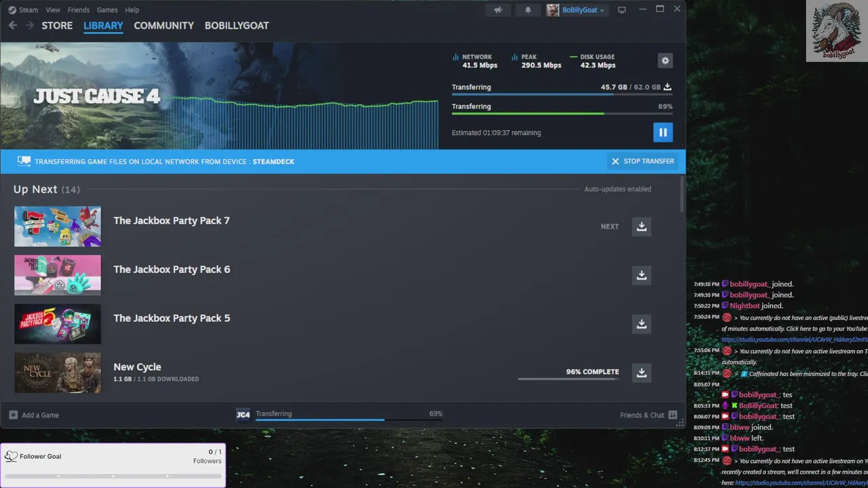
Task: Click bbww joined chat line
Action: click(x=733, y=427)
